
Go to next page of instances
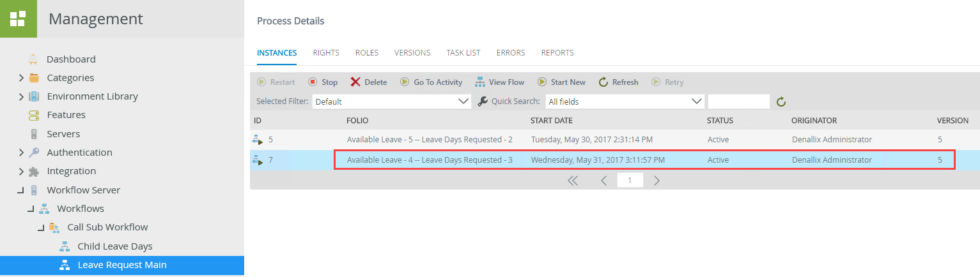(x=657, y=181)
